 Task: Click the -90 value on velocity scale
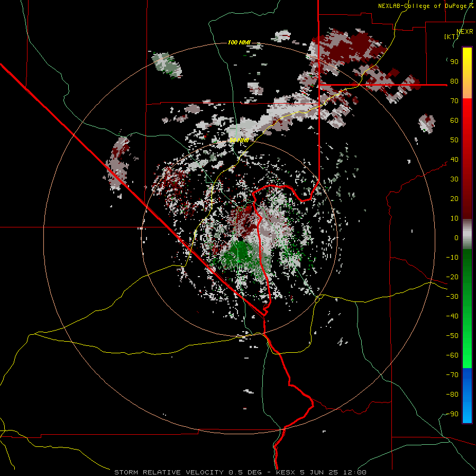coord(452,414)
